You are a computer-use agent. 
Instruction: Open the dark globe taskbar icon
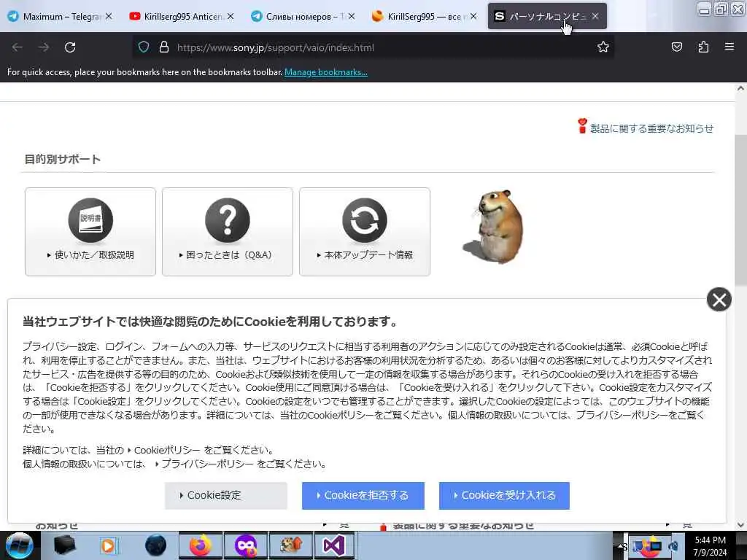156,545
